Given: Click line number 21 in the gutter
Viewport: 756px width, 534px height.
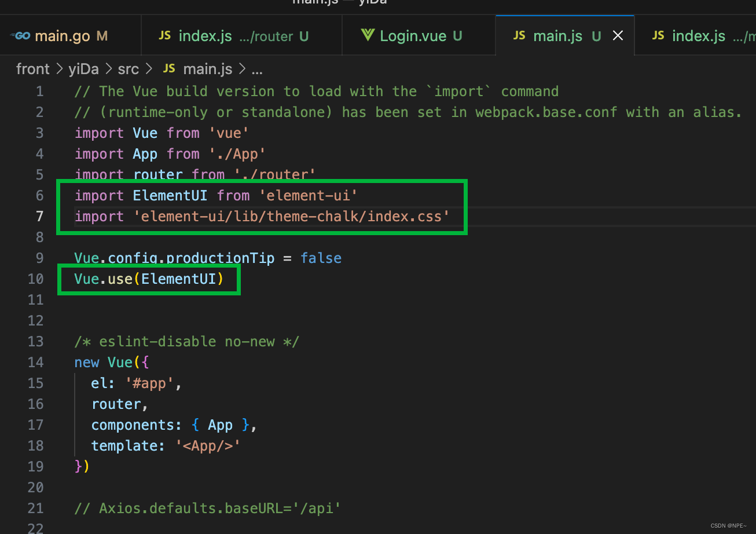Looking at the screenshot, I should [36, 509].
